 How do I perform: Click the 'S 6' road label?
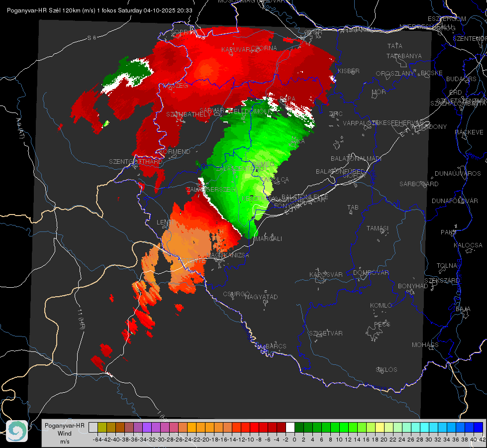[x=92, y=38]
